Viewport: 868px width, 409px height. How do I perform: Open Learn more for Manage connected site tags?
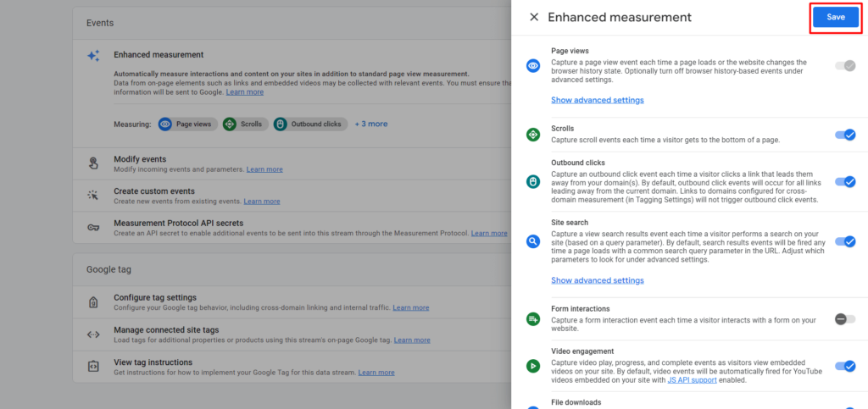(412, 340)
